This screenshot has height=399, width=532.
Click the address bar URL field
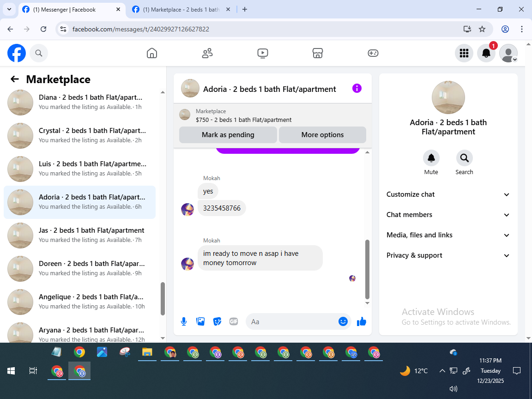pos(265,29)
